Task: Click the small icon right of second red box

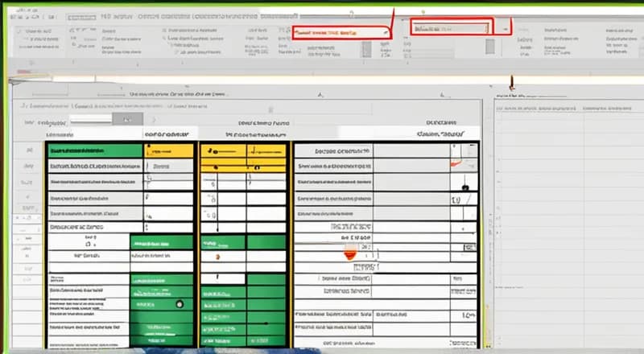Action: [505, 28]
